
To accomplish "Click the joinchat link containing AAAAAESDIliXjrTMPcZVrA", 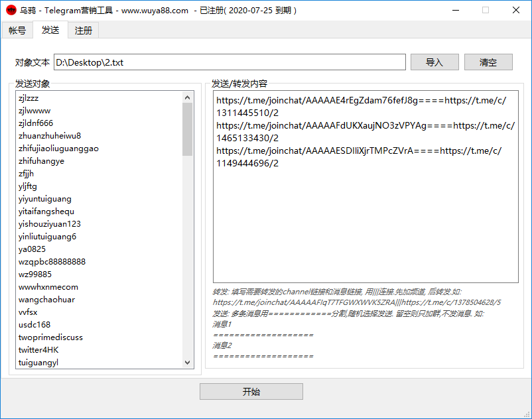I will 315,150.
